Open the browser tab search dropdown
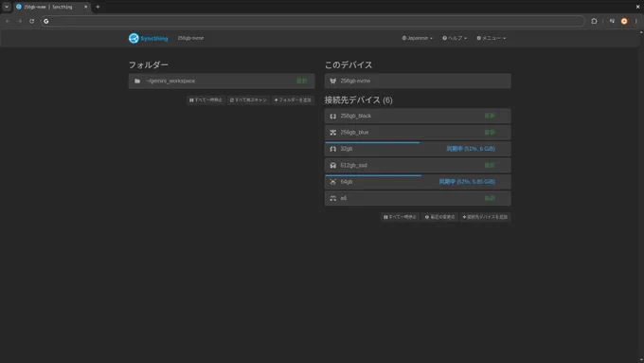This screenshot has width=644, height=363. 7,7
